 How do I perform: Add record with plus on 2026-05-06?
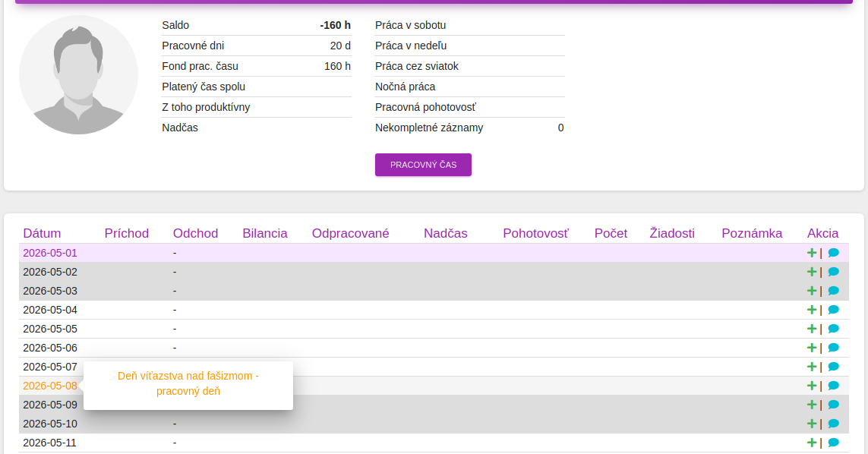(812, 348)
